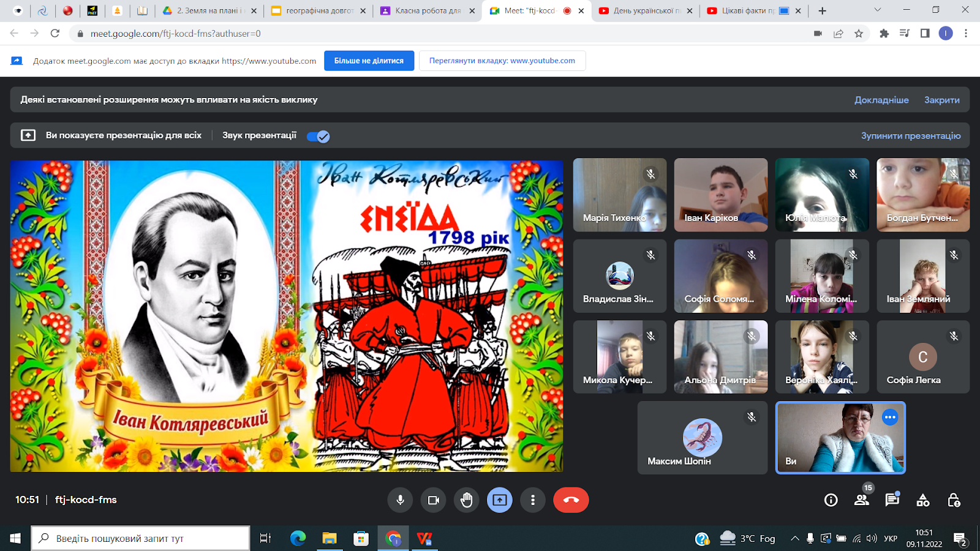Raise hand in the meeting
The image size is (980, 551).
click(467, 500)
